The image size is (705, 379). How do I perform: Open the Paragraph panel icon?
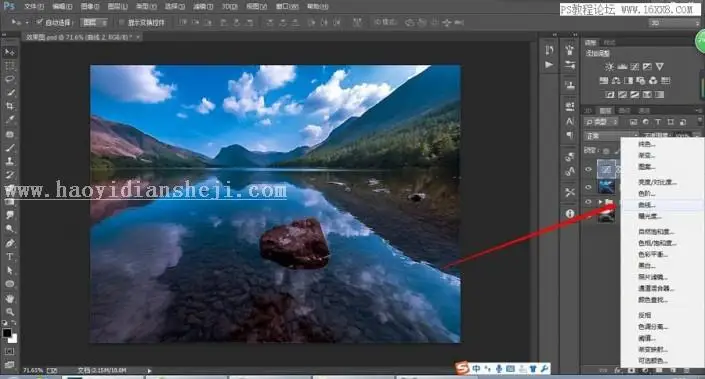(570, 135)
